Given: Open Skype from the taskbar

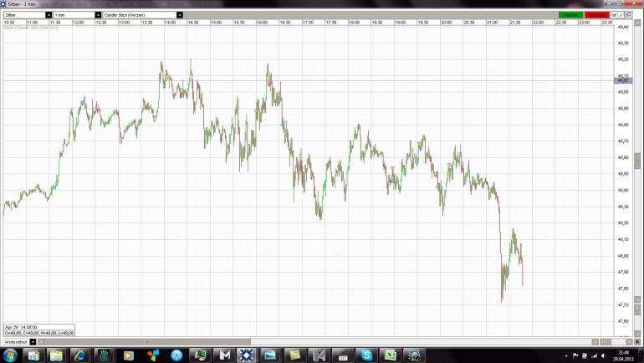Looking at the screenshot, I should (x=366, y=355).
